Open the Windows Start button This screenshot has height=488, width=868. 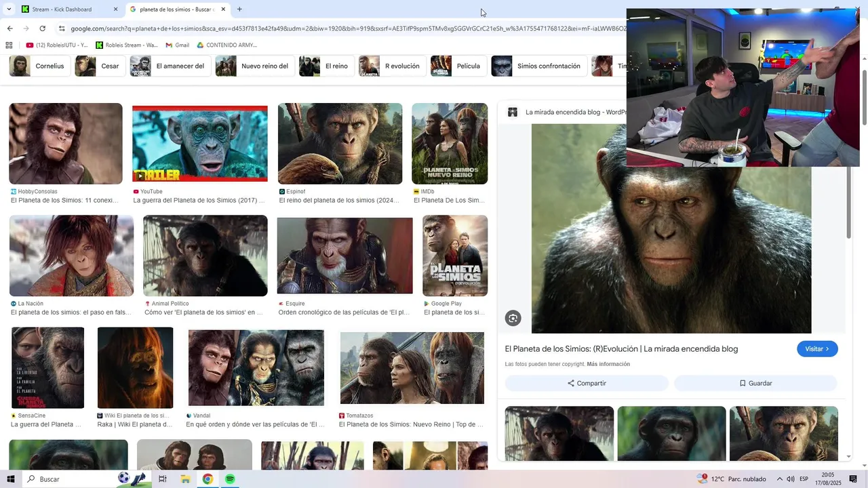[10, 479]
